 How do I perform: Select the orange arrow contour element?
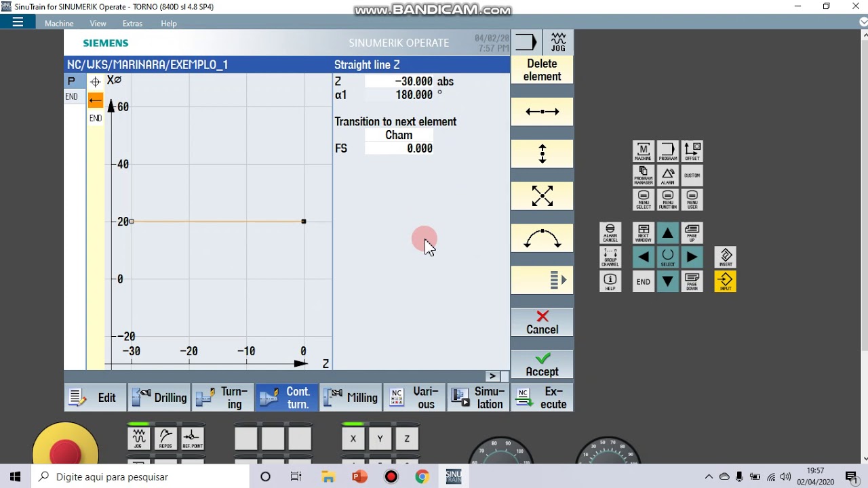[x=96, y=101]
